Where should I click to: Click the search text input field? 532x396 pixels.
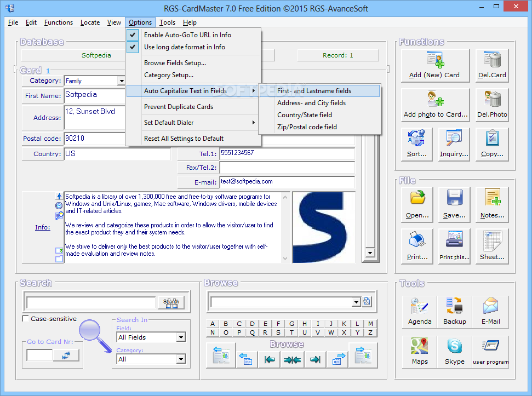click(x=91, y=302)
